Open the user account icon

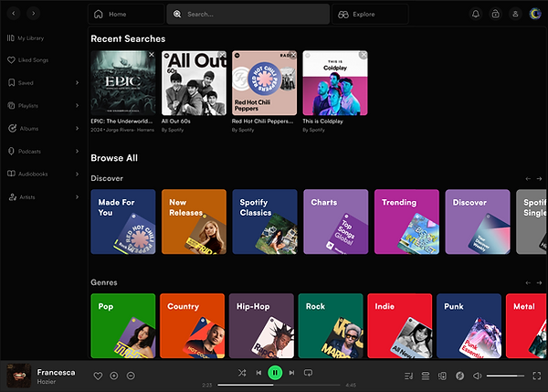click(515, 14)
